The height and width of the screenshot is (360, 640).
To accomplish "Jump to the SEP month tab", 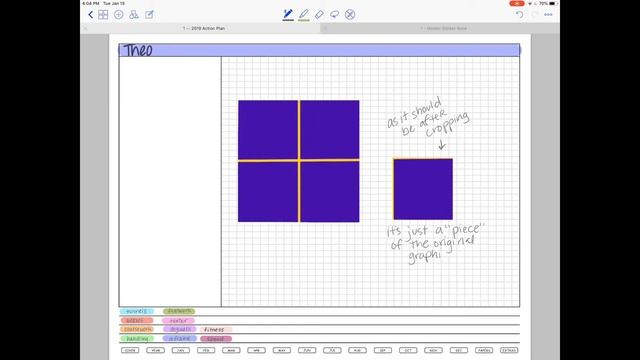I will (x=383, y=350).
